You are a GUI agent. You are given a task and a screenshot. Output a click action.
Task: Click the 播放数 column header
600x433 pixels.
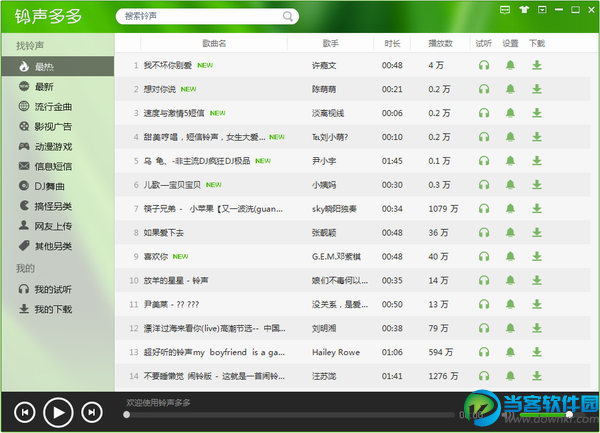pyautogui.click(x=440, y=43)
